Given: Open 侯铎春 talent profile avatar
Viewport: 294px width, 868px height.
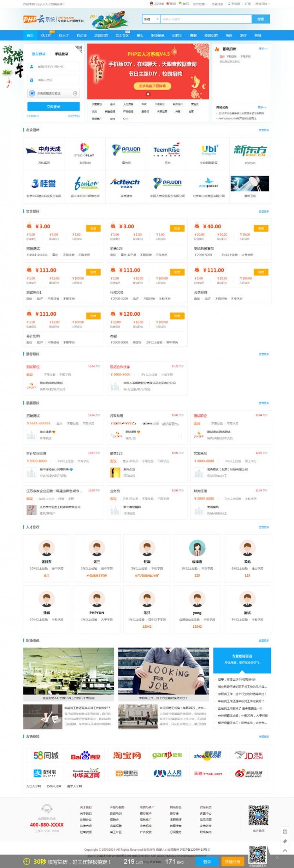Looking at the screenshot, I should pos(197,548).
